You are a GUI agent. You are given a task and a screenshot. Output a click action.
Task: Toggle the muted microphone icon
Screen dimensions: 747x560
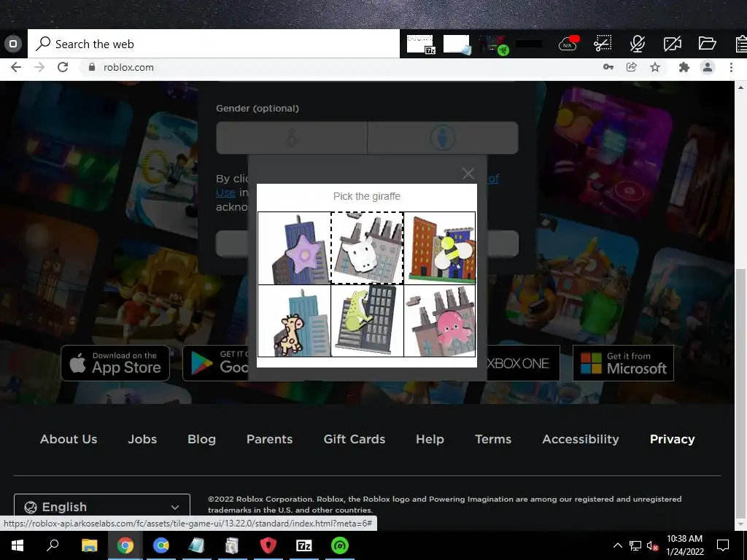pos(638,43)
